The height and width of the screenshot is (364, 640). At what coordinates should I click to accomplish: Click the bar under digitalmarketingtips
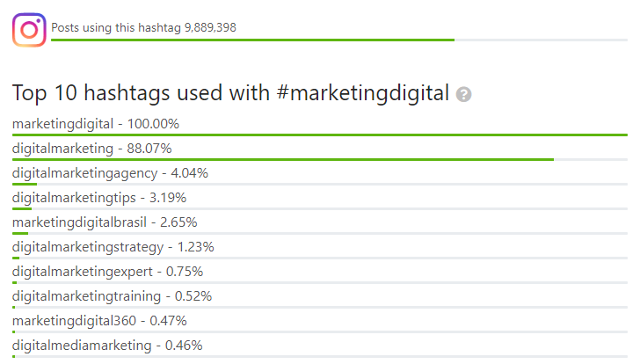tap(22, 208)
